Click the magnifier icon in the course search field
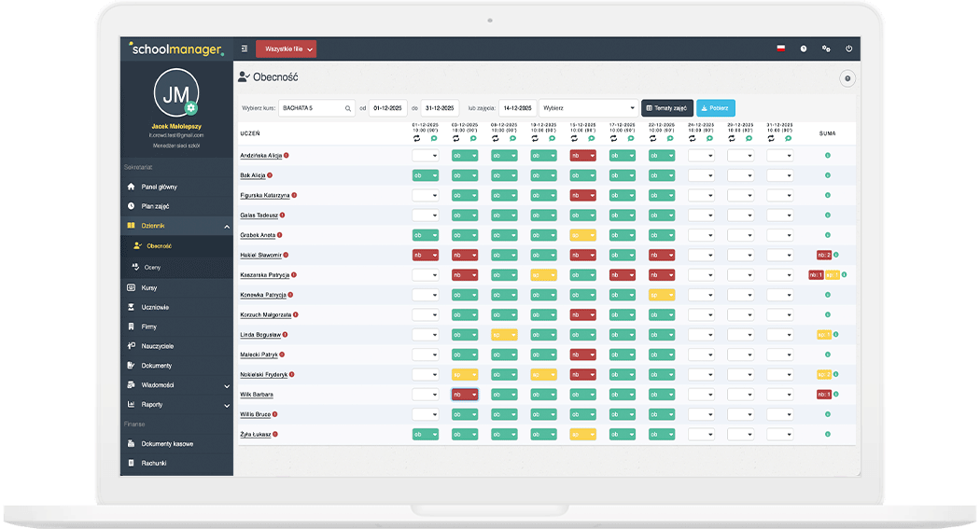Viewport: 980px width, 529px height. point(348,108)
